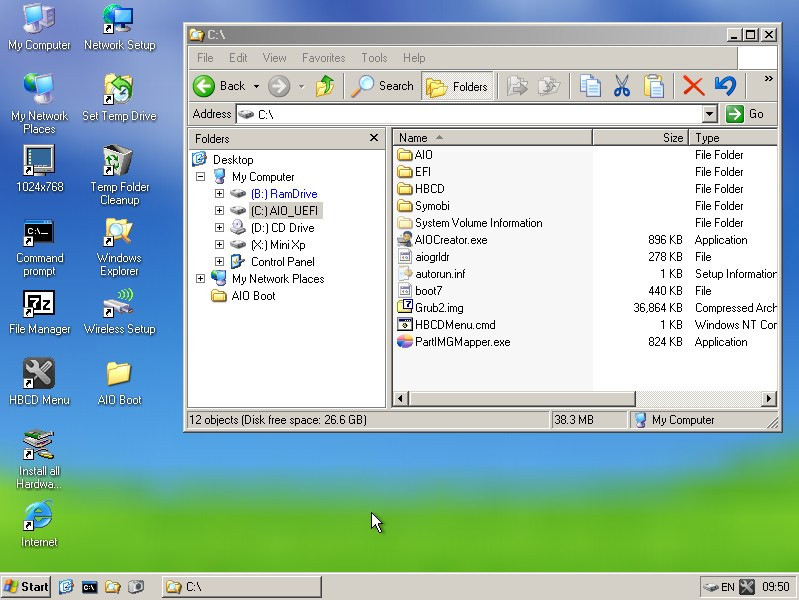Click the Copy To toolbar icon

(x=549, y=86)
